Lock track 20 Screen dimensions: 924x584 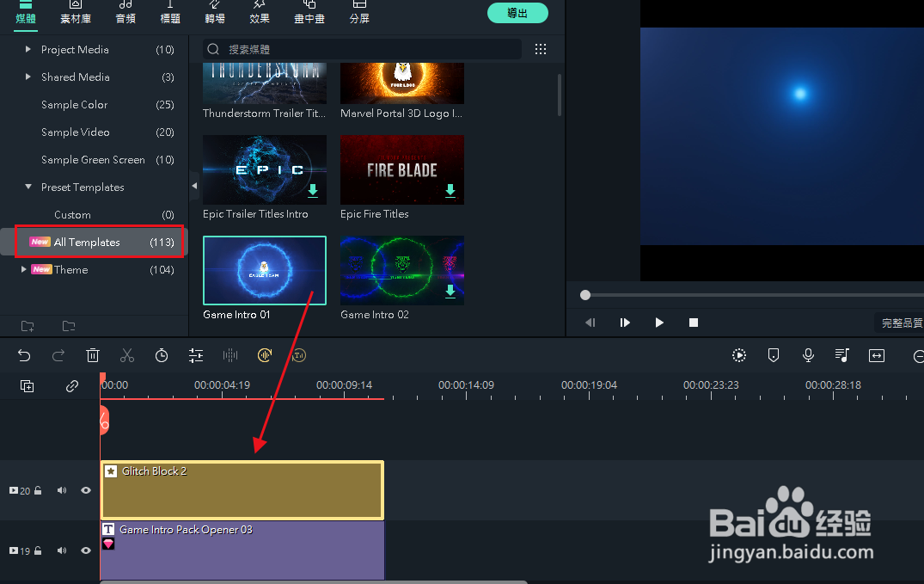[39, 491]
